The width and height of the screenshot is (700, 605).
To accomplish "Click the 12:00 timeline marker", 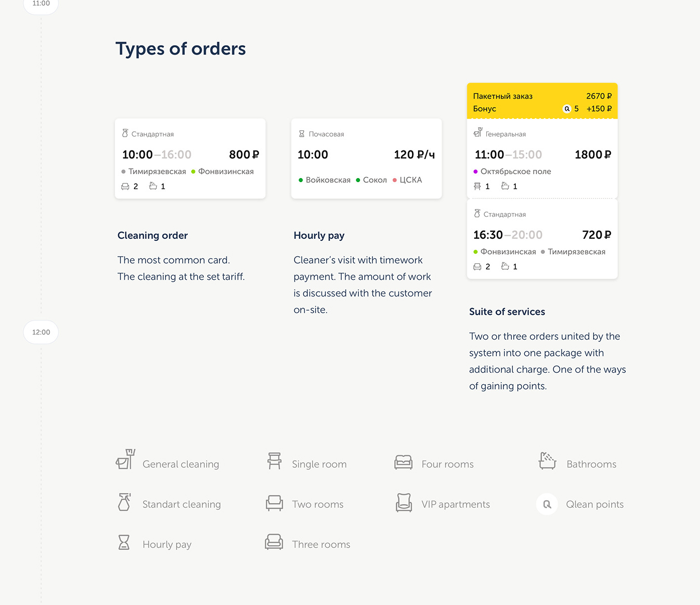I will 41,332.
